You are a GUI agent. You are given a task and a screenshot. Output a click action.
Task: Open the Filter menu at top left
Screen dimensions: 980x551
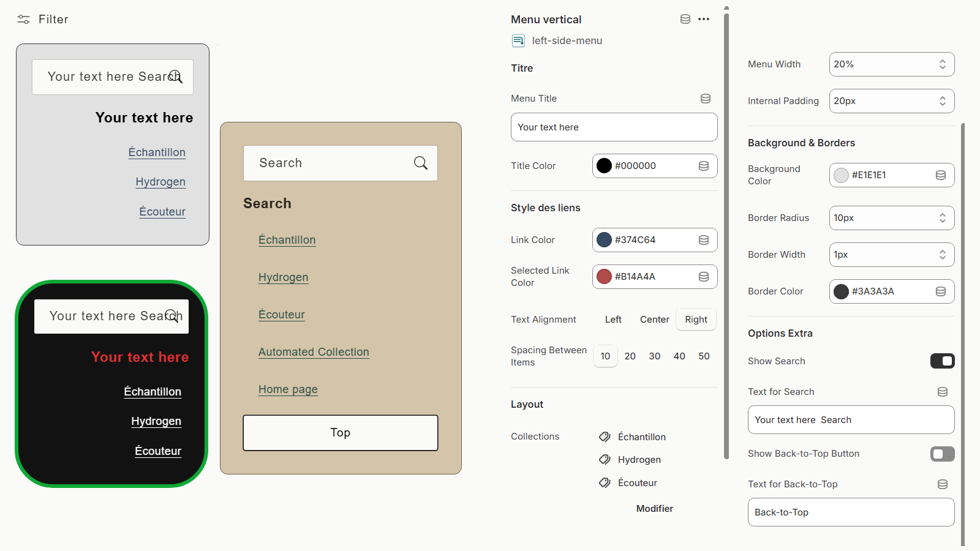[x=42, y=19]
